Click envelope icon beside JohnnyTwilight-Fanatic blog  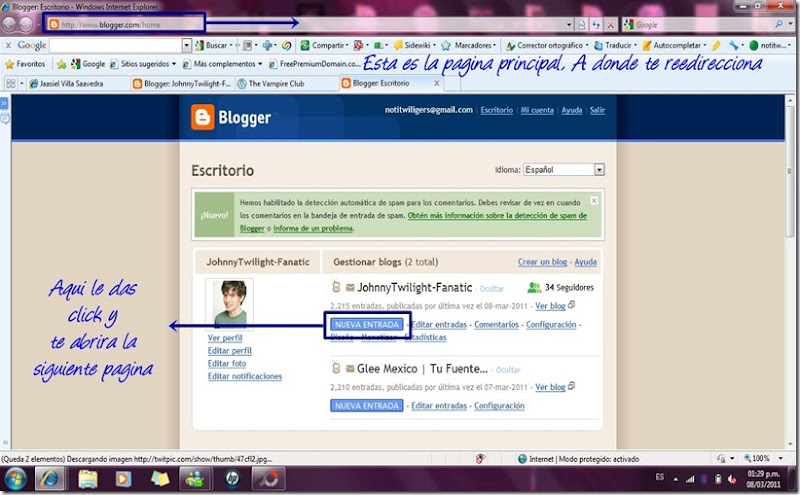click(x=350, y=288)
